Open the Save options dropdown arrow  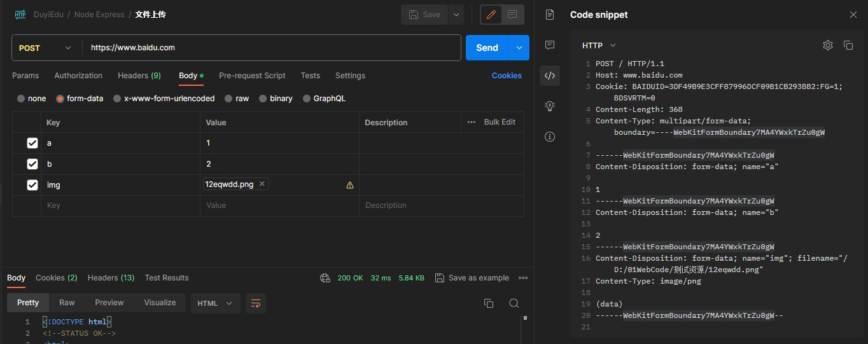coord(456,15)
